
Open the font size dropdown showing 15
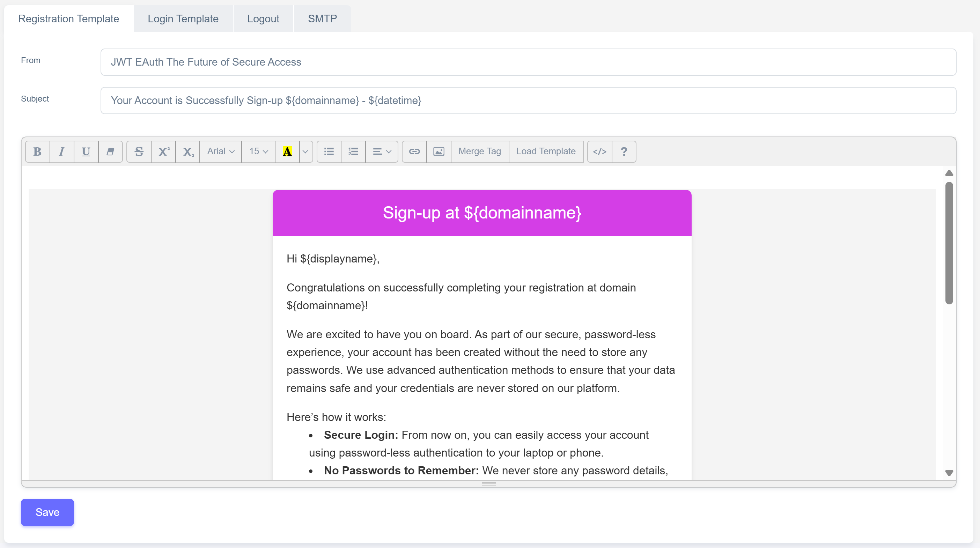point(258,151)
